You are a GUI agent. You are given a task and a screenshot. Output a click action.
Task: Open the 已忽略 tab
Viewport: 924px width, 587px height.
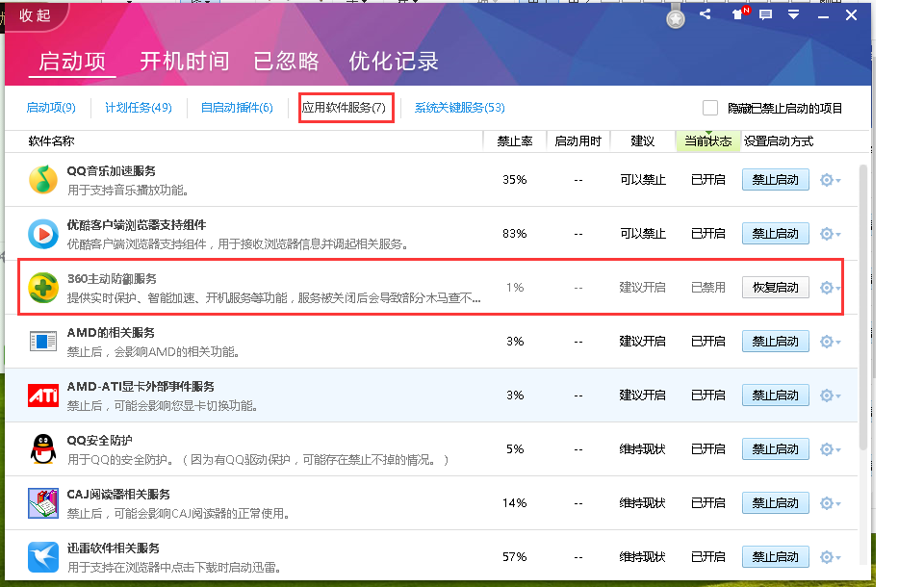coord(286,62)
